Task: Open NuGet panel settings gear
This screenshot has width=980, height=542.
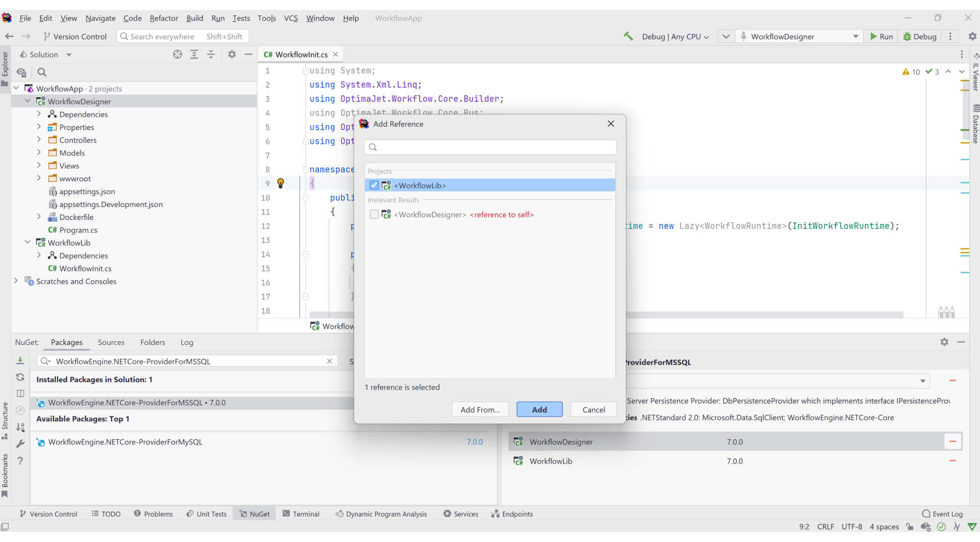Action: pyautogui.click(x=944, y=342)
